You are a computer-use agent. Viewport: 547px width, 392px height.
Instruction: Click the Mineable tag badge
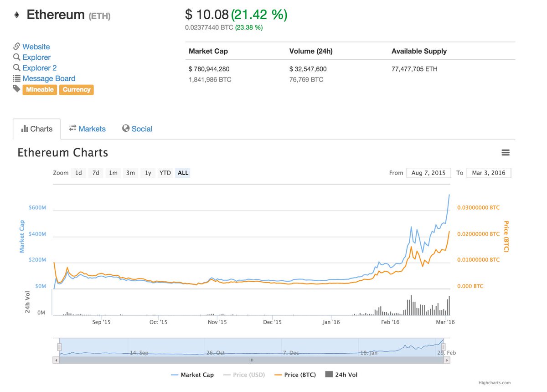(x=40, y=90)
